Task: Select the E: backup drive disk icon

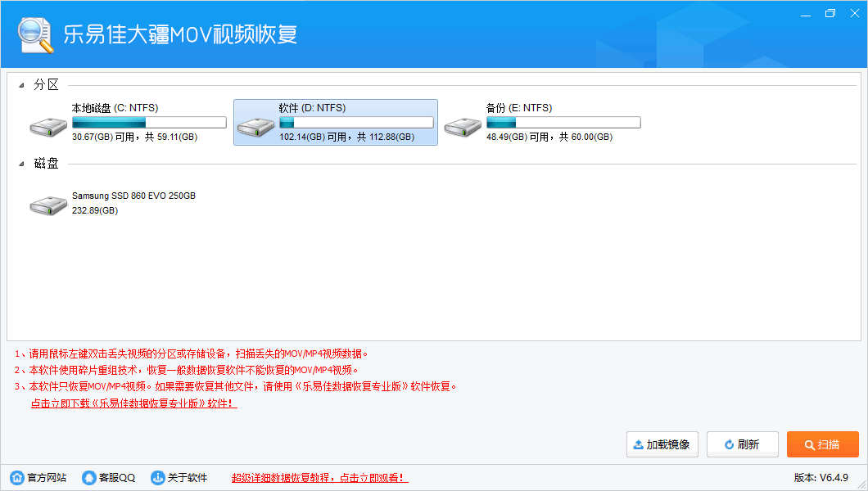Action: [x=463, y=127]
